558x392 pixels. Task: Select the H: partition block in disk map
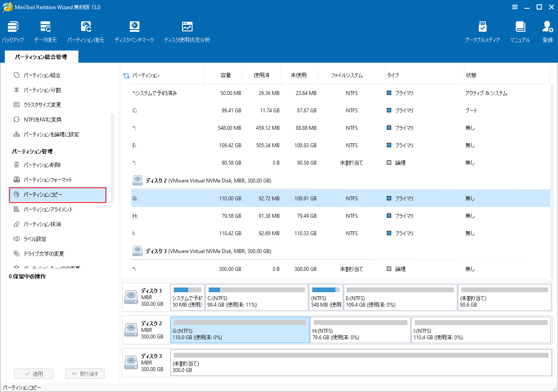click(x=360, y=330)
